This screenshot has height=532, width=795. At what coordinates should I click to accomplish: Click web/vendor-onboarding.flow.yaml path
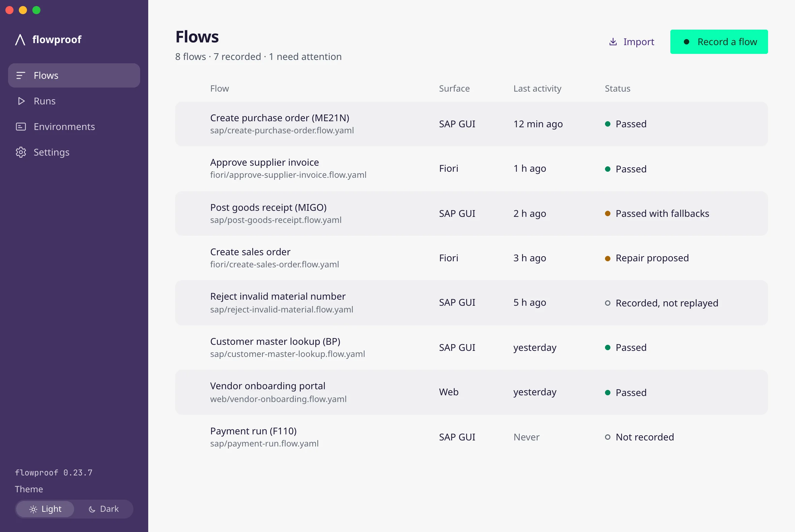[x=278, y=399]
